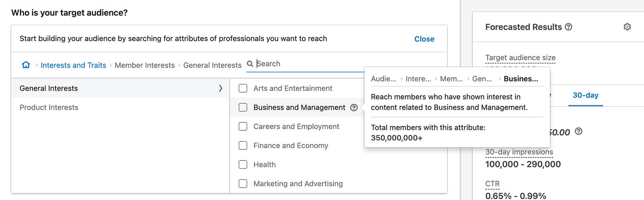Check the Finance and Economy checkbox
Image resolution: width=644 pixels, height=200 pixels.
[243, 145]
